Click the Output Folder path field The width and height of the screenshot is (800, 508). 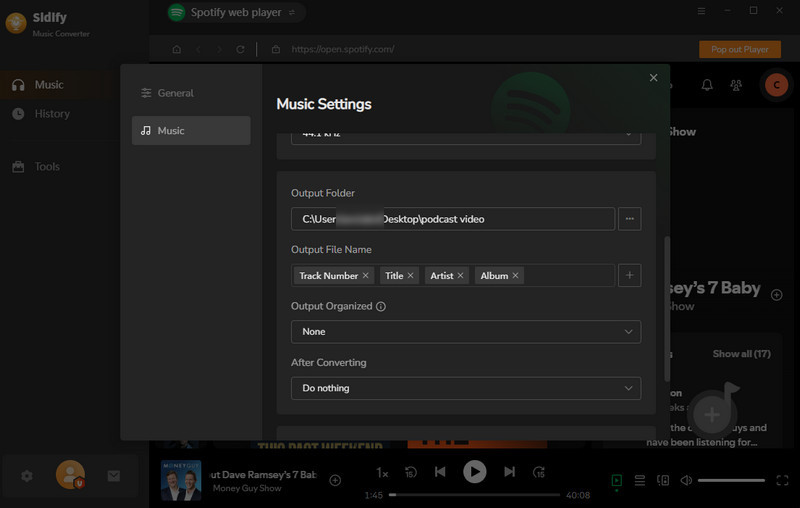tap(453, 219)
